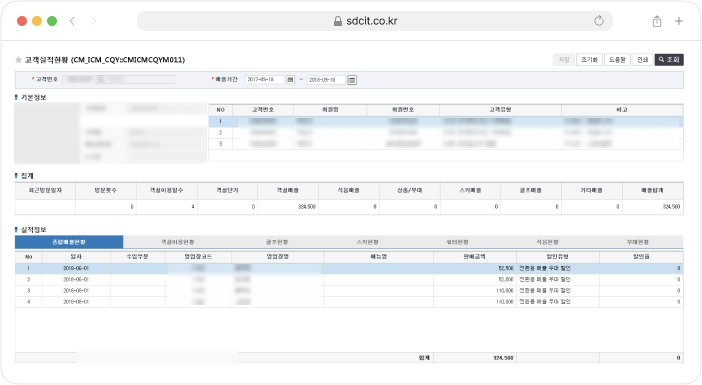Open the calendar picker for the start date

(291, 80)
